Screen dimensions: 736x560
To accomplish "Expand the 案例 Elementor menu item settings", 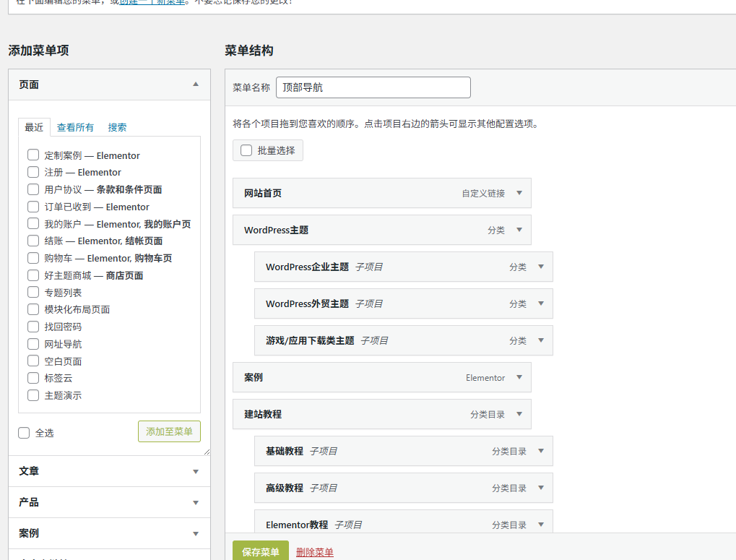I will pyautogui.click(x=519, y=377).
